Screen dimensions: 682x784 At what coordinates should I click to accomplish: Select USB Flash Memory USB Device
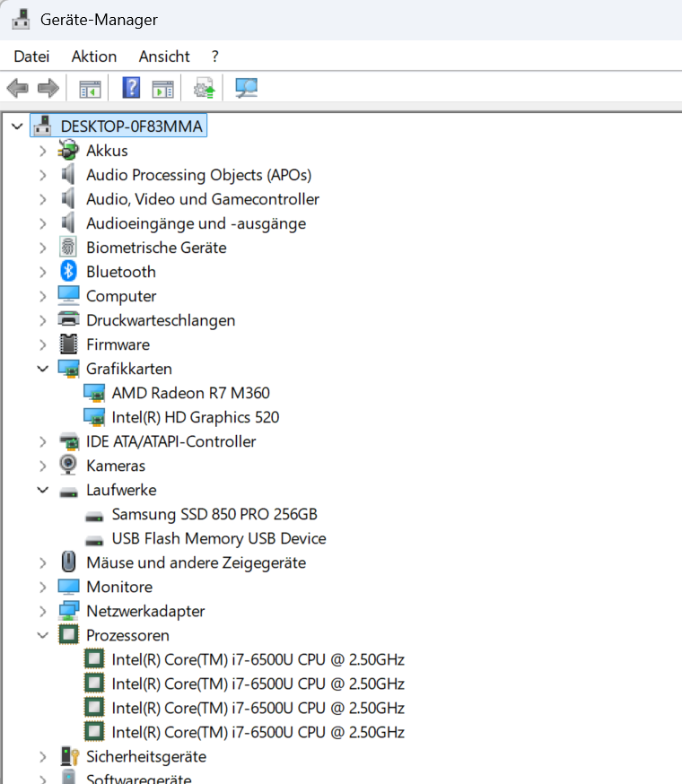[x=219, y=538]
